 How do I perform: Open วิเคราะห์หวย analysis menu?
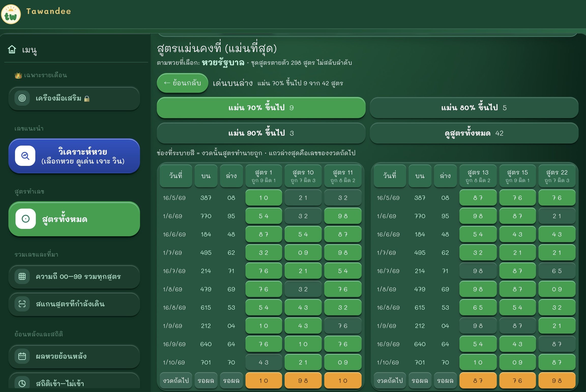point(74,156)
